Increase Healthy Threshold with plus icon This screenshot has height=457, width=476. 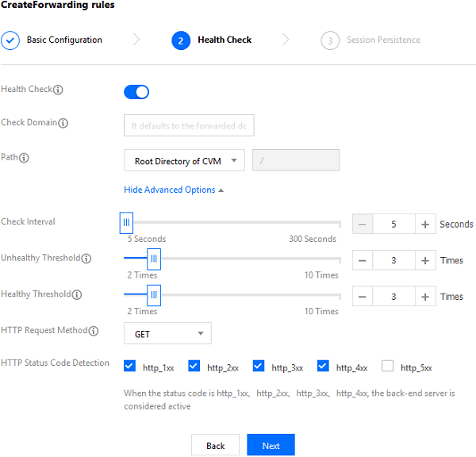point(425,297)
